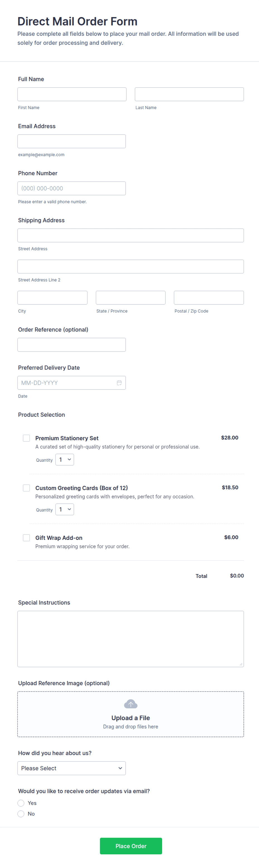Choose No for email order updates

(21, 814)
